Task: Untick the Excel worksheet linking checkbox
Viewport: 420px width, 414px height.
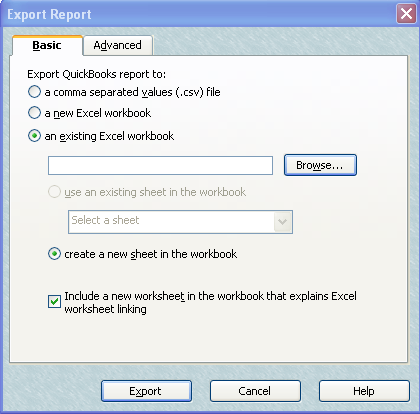Action: (x=54, y=301)
